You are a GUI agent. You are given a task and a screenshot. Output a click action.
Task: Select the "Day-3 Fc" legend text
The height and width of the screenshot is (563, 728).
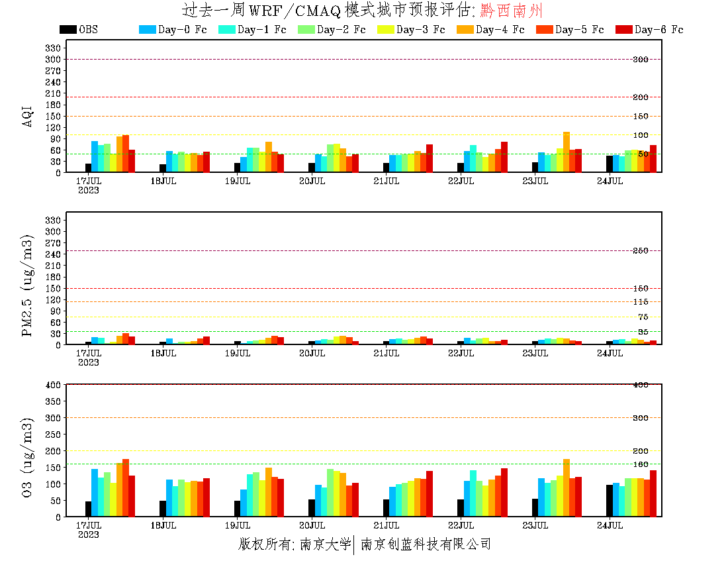(421, 29)
